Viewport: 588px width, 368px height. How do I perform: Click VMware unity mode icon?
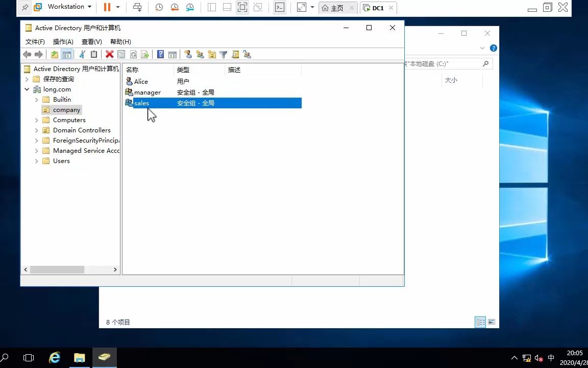258,7
